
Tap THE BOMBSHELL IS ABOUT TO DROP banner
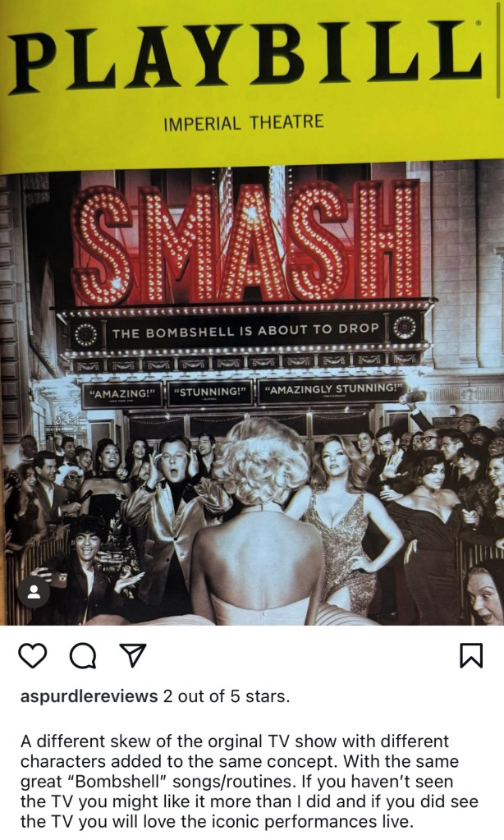point(245,331)
